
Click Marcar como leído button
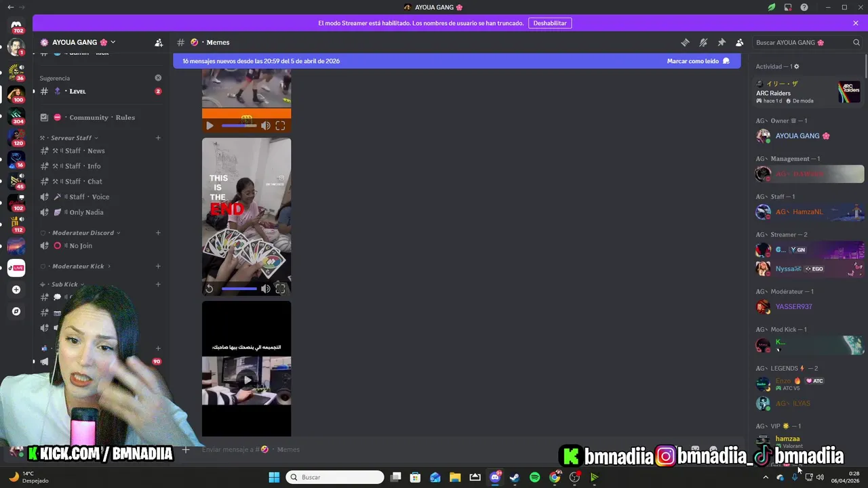[698, 61]
